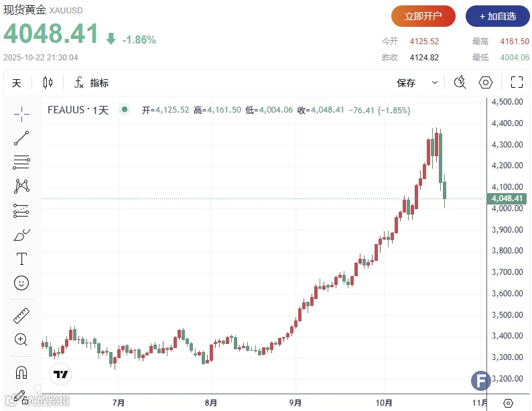Expand the 保存 dropdown arrow
This screenshot has width=532, height=411.
click(x=435, y=82)
